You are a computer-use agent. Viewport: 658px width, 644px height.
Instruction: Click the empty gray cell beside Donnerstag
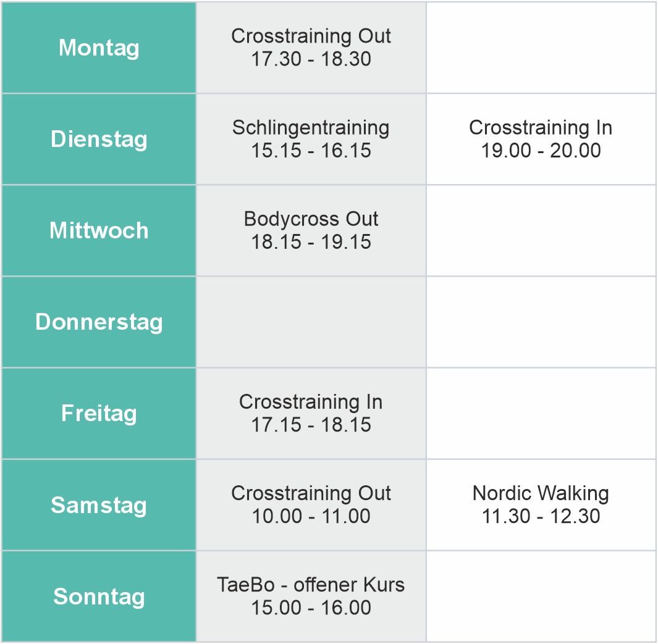(311, 322)
